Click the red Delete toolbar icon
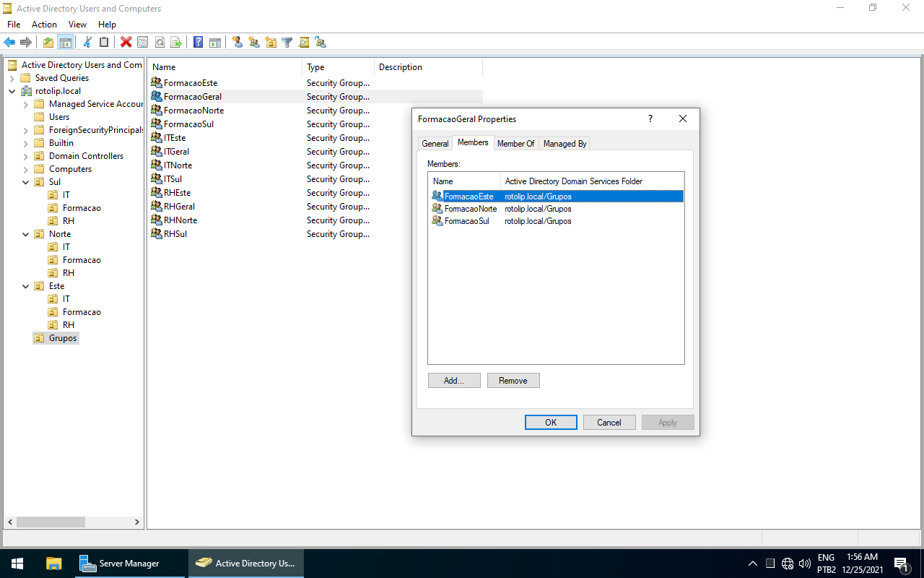The height and width of the screenshot is (578, 924). pyautogui.click(x=126, y=43)
